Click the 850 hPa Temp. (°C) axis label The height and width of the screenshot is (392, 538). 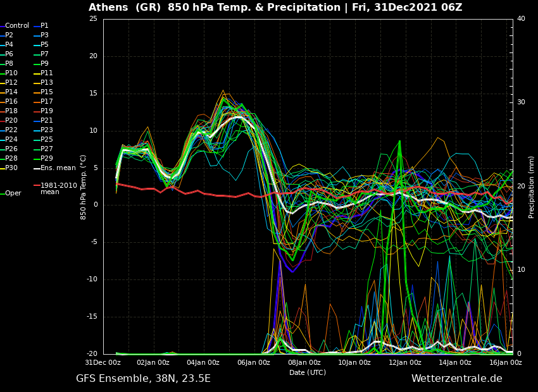click(84, 187)
